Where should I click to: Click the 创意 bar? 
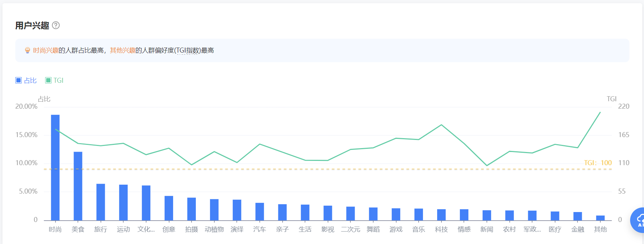pyautogui.click(x=169, y=208)
